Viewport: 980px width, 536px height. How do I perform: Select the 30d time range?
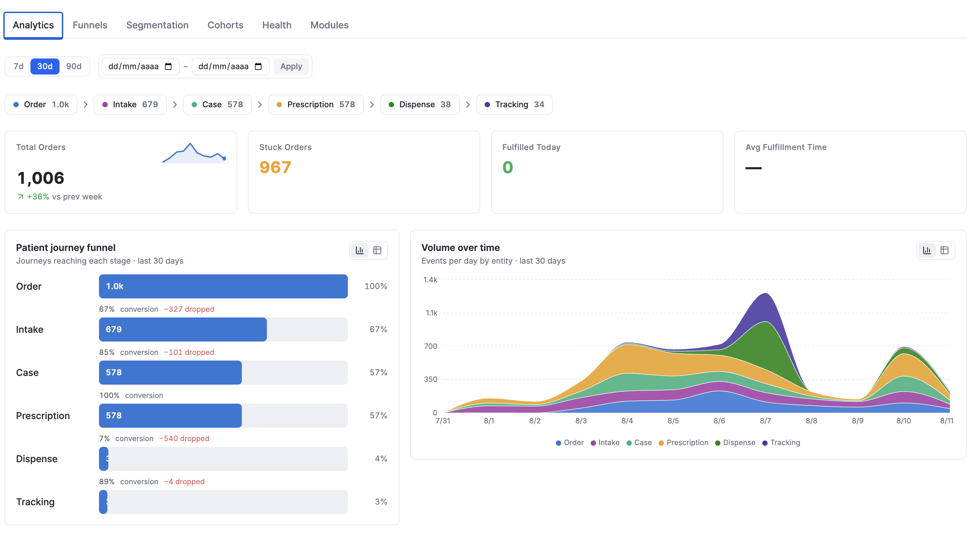[x=45, y=66]
